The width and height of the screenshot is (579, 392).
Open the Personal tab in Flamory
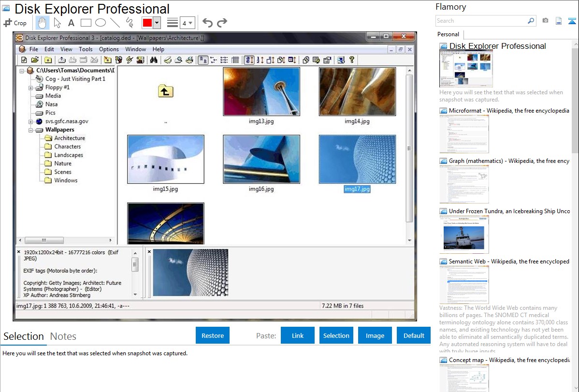pos(449,34)
